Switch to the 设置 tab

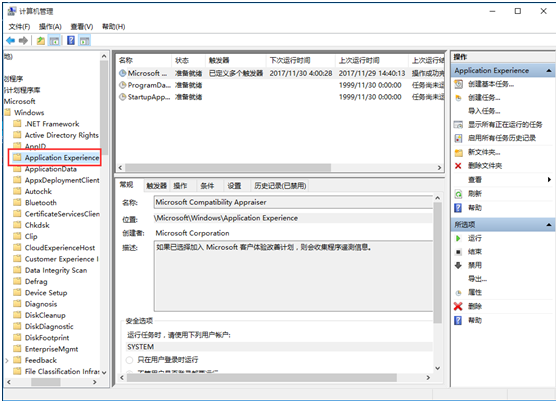click(x=234, y=186)
